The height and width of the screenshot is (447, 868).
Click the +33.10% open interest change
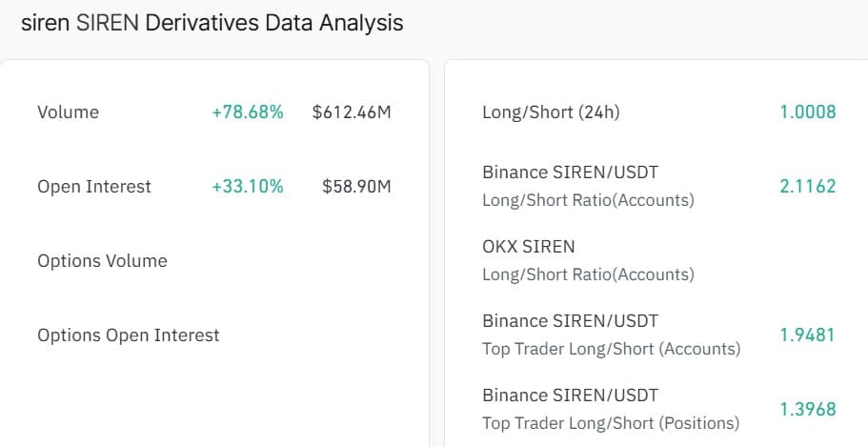248,187
